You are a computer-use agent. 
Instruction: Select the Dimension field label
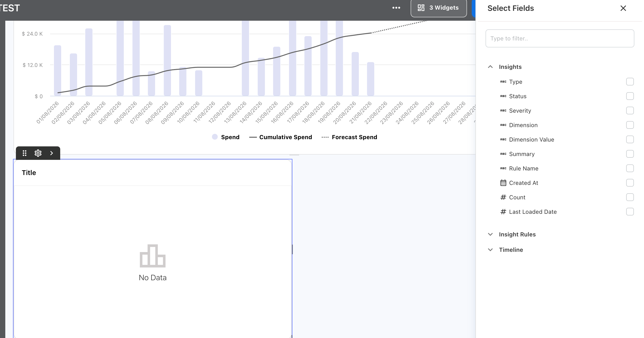click(x=523, y=125)
